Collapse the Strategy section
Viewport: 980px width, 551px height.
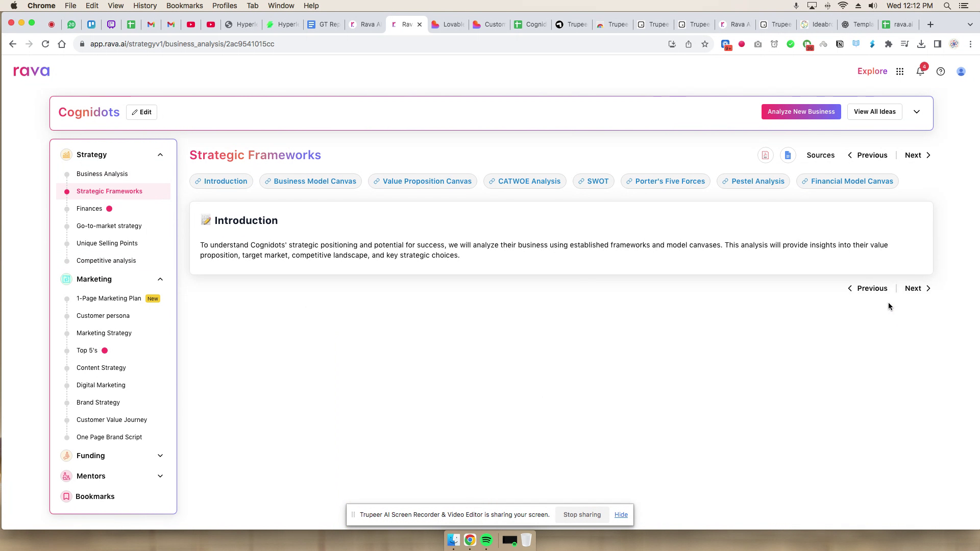click(160, 155)
